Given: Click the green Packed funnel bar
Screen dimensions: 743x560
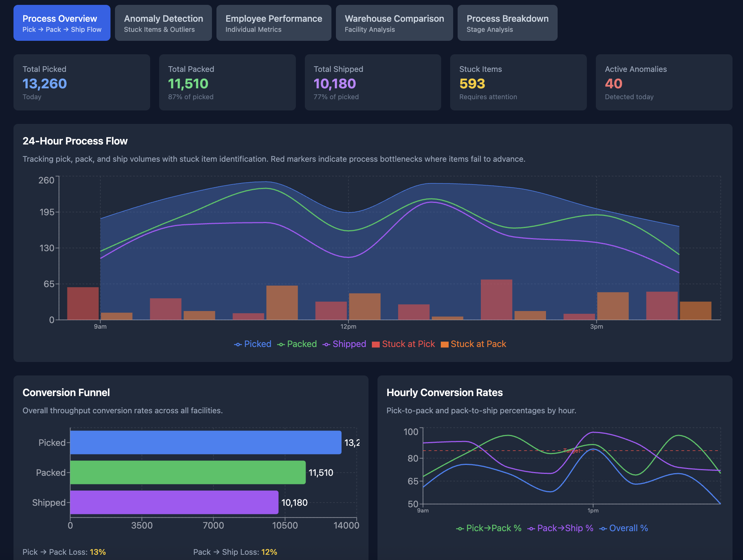Looking at the screenshot, I should [188, 472].
